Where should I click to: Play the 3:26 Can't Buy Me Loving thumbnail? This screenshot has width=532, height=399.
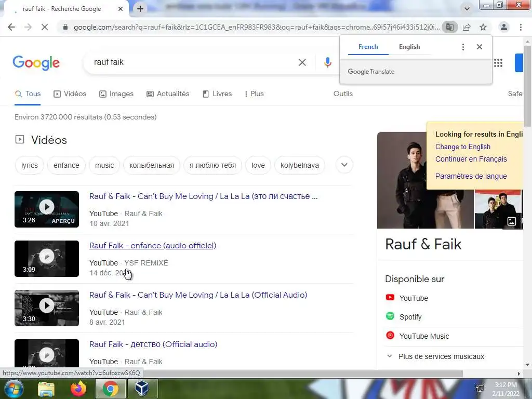tap(47, 209)
